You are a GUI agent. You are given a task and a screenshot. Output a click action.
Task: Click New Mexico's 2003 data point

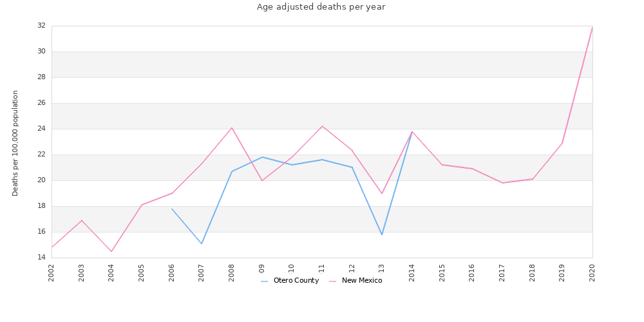click(x=82, y=220)
